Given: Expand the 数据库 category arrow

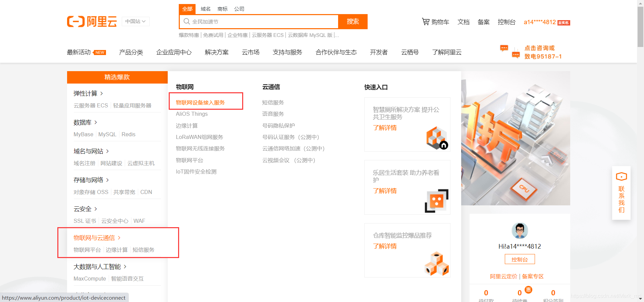Looking at the screenshot, I should 96,122.
